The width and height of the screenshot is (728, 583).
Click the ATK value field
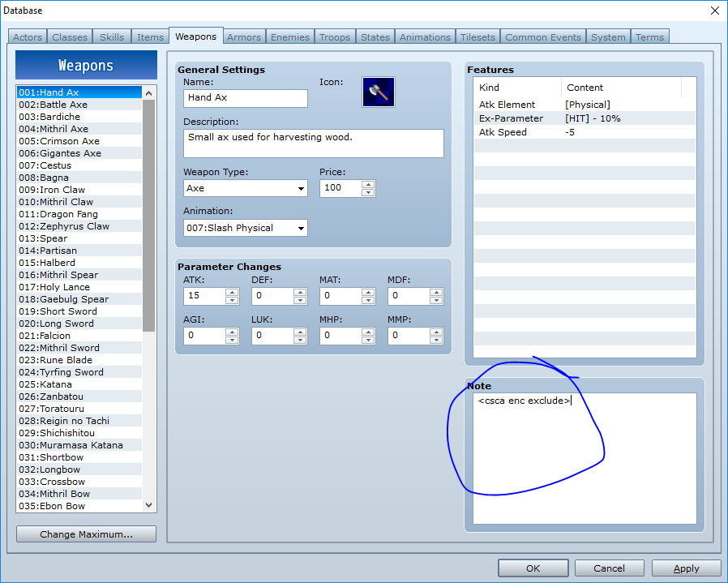[x=204, y=296]
